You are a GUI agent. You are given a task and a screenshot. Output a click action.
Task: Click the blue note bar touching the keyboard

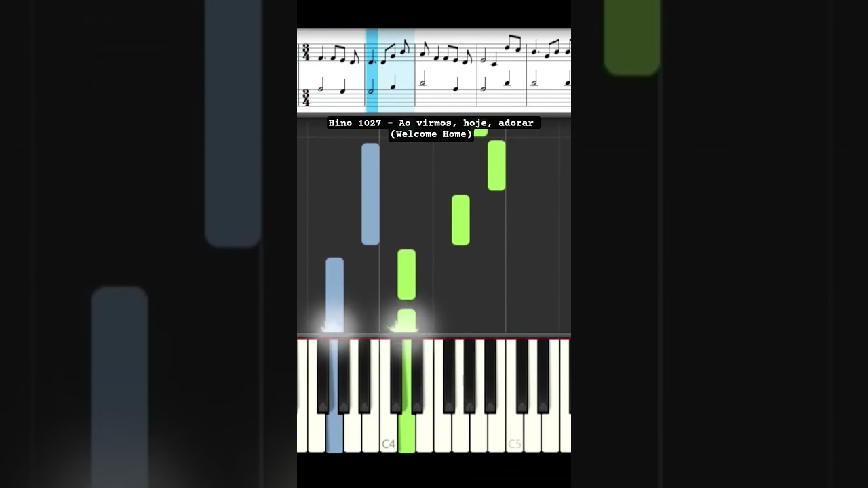tap(334, 296)
